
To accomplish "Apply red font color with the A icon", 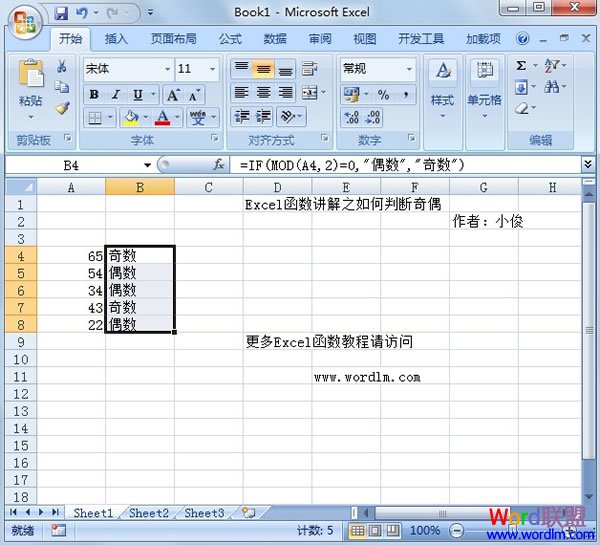I will [x=163, y=117].
